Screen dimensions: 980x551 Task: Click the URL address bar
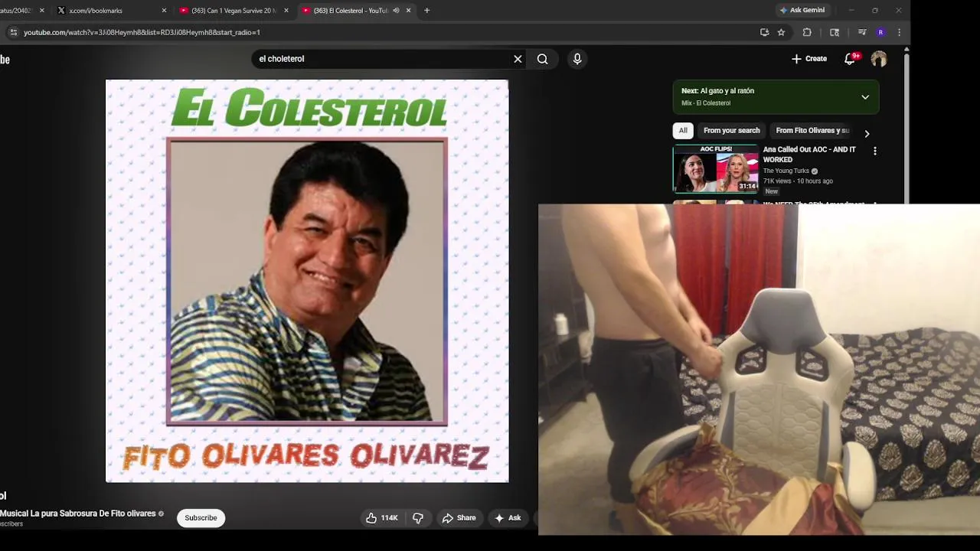tap(383, 32)
